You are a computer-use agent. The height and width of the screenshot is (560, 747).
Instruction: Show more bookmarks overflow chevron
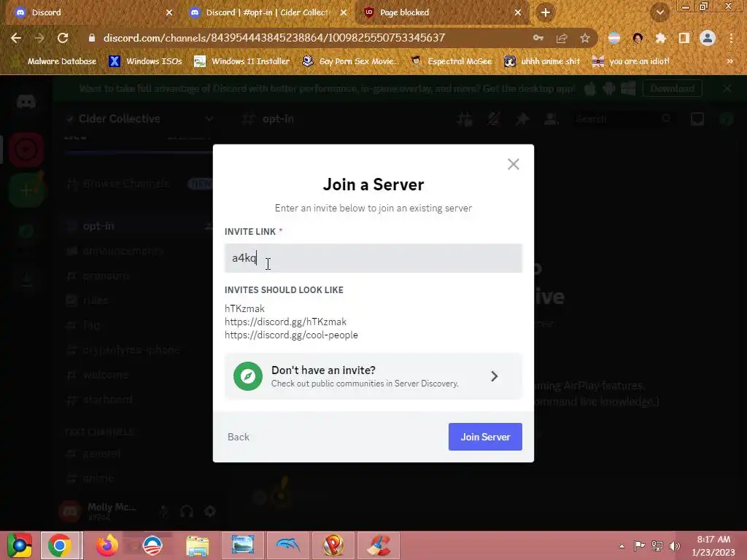729,61
